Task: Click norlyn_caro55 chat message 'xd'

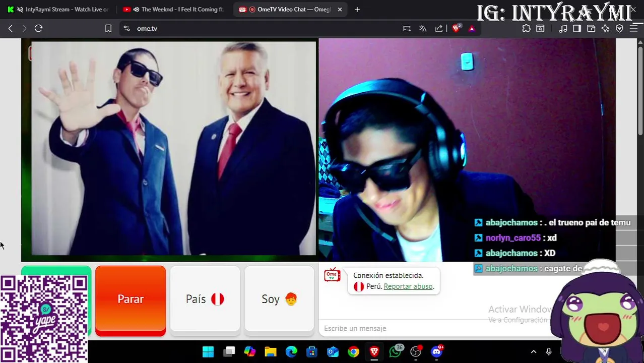Action: point(552,238)
